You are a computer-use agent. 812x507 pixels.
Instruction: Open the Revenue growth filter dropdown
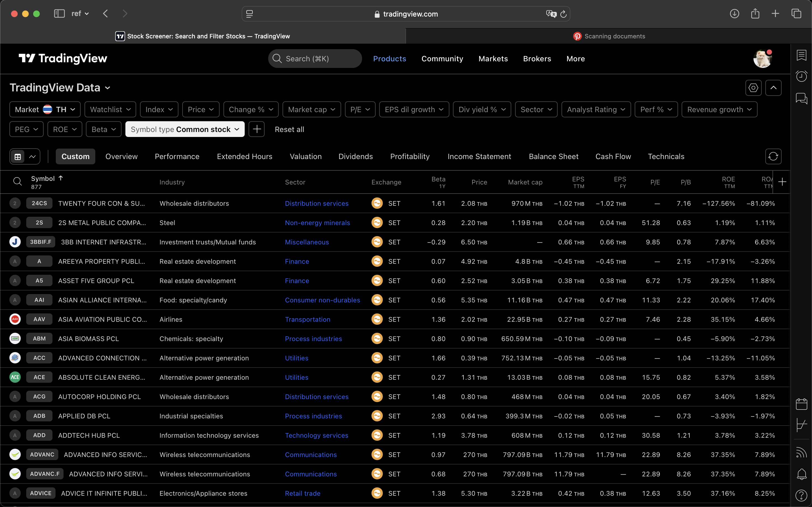click(x=719, y=110)
